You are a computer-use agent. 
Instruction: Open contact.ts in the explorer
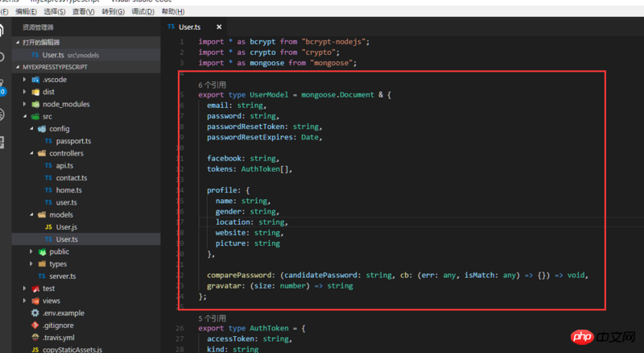(x=72, y=178)
